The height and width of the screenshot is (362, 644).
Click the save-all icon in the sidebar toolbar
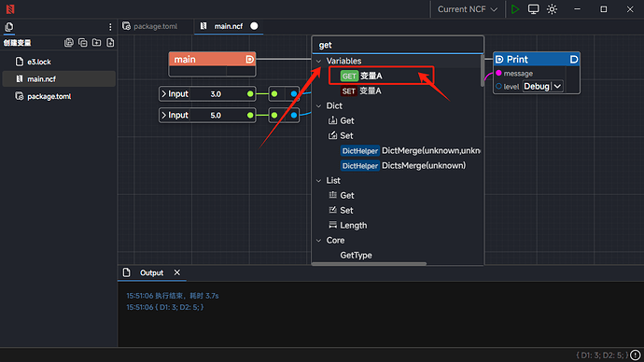68,43
